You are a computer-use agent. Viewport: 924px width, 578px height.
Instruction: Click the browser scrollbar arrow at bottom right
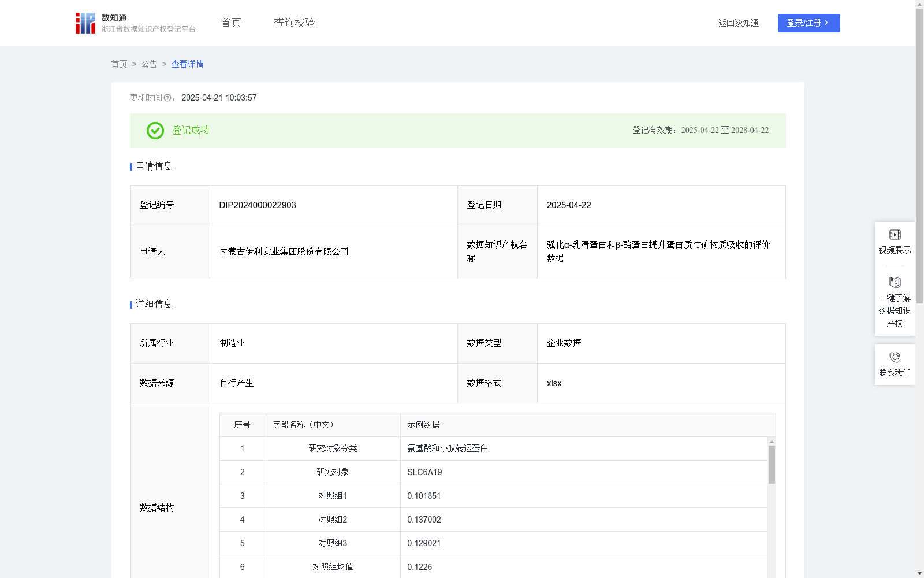(x=919, y=571)
